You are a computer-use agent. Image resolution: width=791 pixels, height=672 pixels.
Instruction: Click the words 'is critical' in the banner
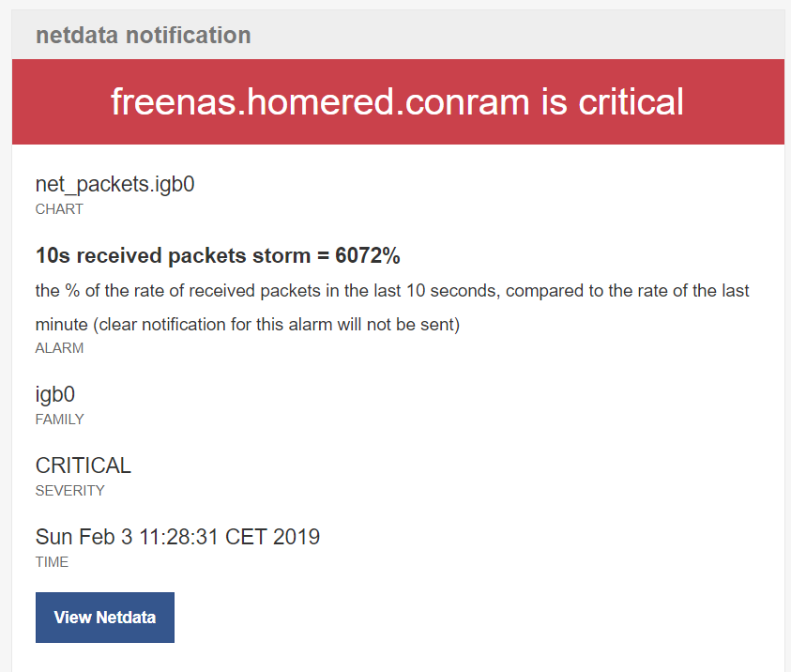pos(612,101)
